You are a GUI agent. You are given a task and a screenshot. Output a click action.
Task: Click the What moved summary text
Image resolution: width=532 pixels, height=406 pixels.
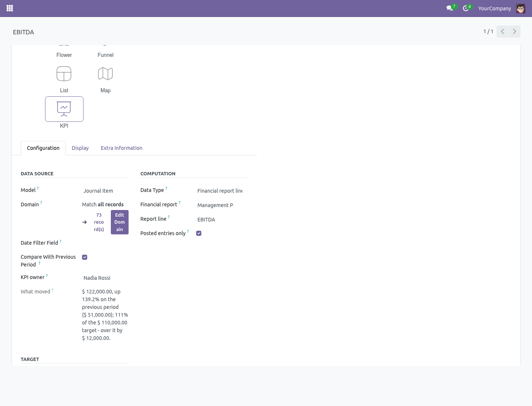click(105, 315)
